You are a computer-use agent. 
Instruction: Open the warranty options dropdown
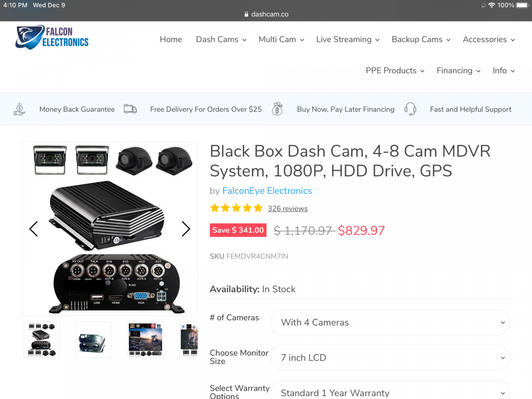point(390,391)
